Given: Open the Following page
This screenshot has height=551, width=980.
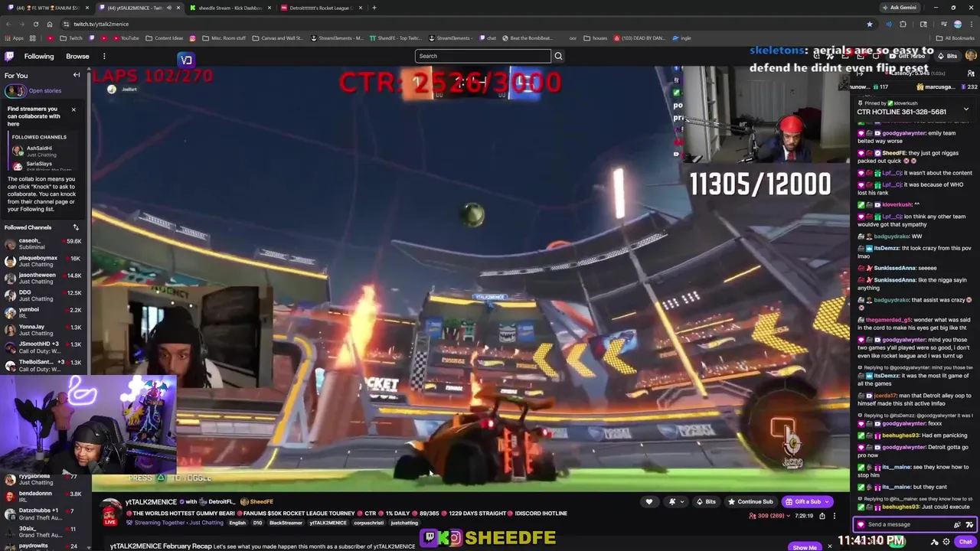Looking at the screenshot, I should click(x=39, y=56).
